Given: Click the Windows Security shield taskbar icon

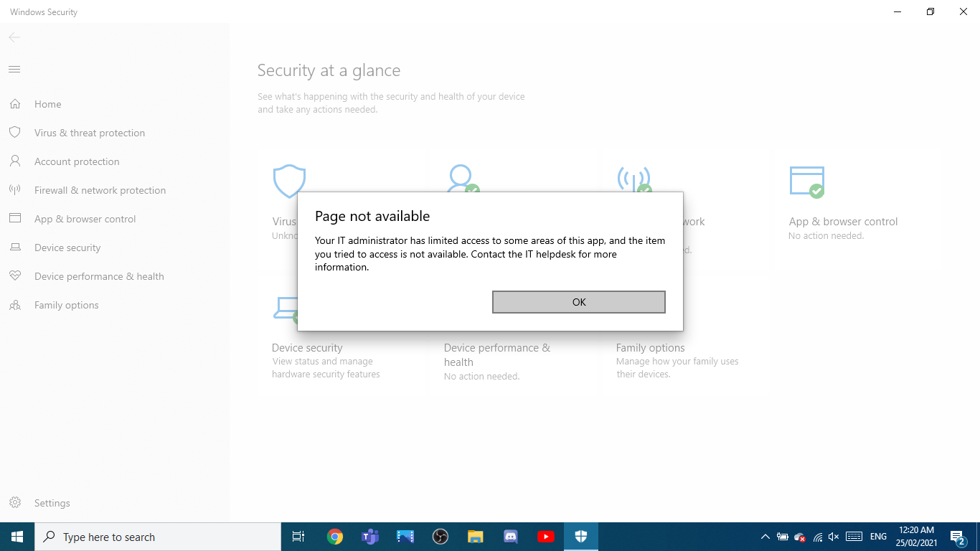Looking at the screenshot, I should click(x=580, y=537).
